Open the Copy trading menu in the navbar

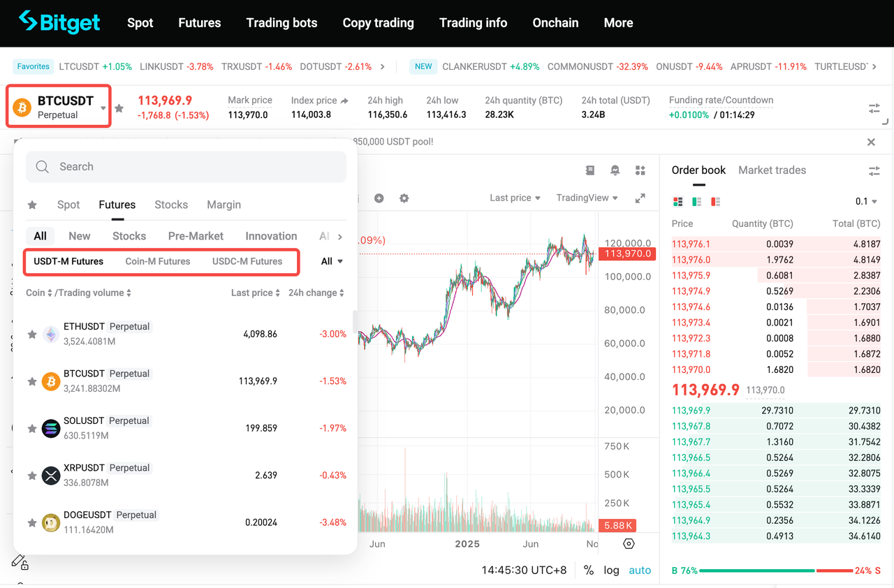click(378, 22)
